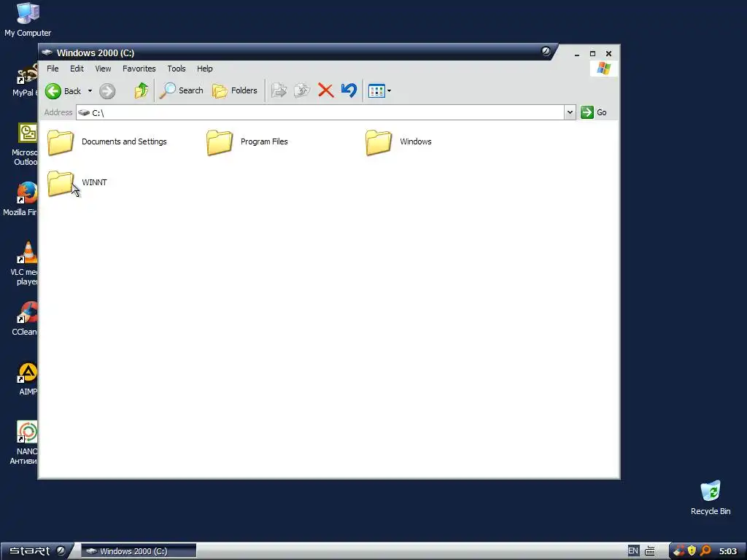Expand the address bar dropdown
This screenshot has width=747, height=560.
point(570,112)
